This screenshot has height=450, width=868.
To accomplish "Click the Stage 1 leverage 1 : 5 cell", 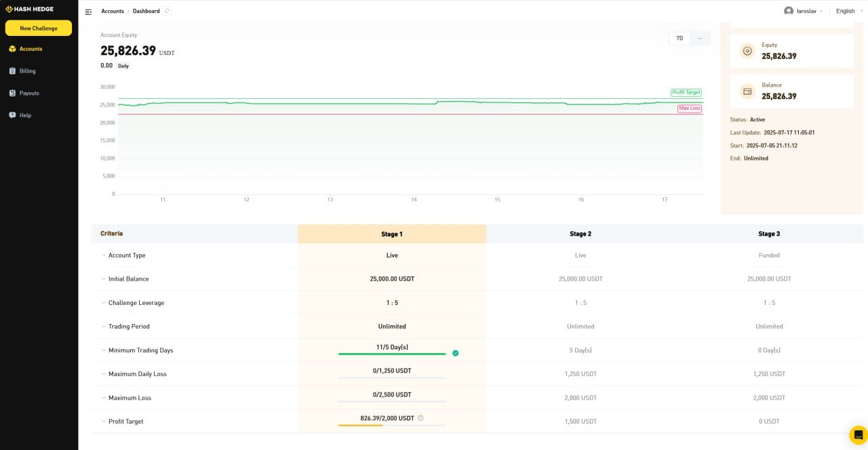I will 392,303.
